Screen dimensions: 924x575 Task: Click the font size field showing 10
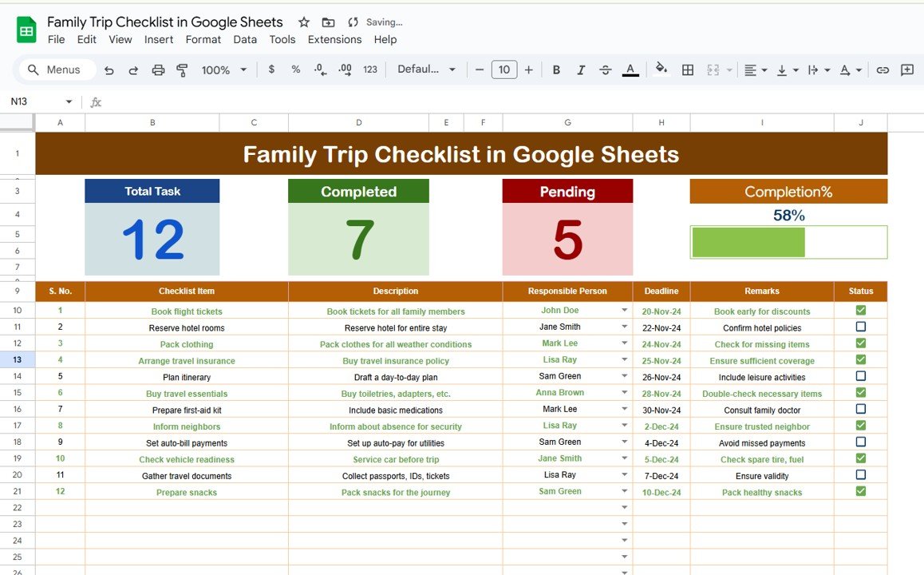tap(504, 69)
